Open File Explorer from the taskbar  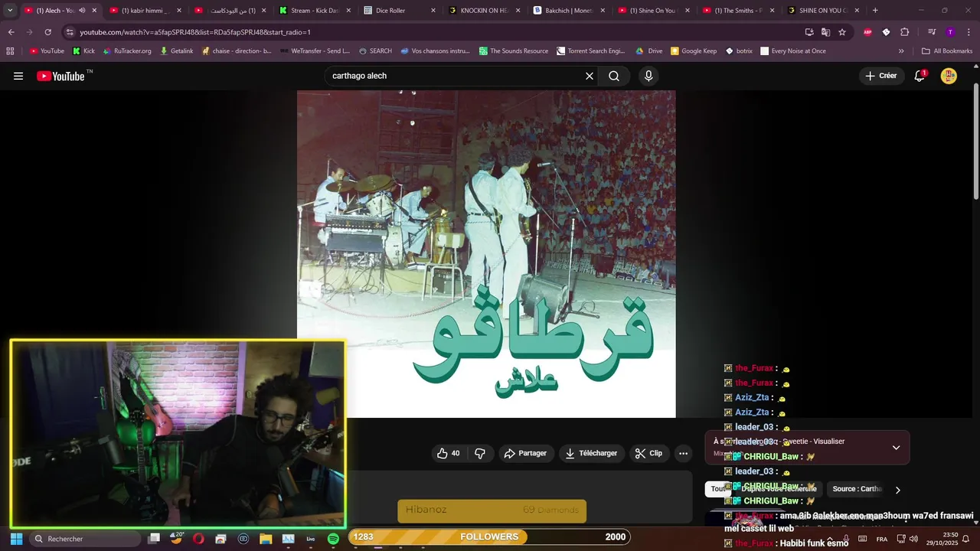click(266, 539)
